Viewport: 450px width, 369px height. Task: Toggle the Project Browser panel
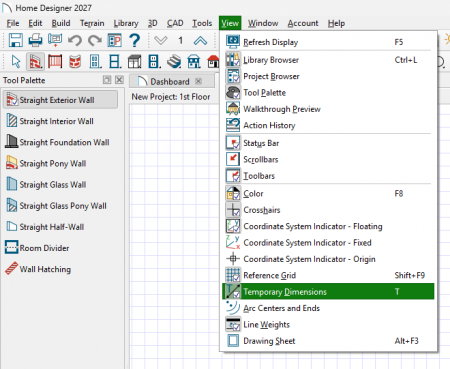[x=328, y=76]
